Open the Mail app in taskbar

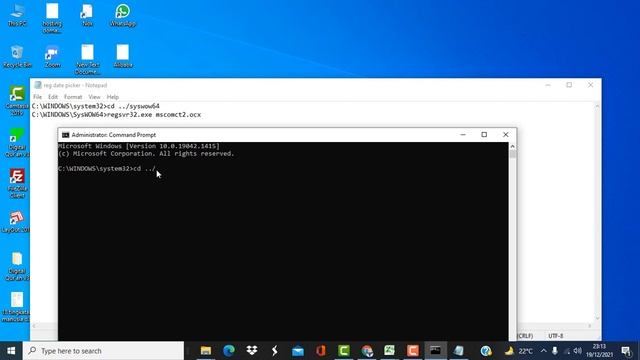click(x=298, y=351)
